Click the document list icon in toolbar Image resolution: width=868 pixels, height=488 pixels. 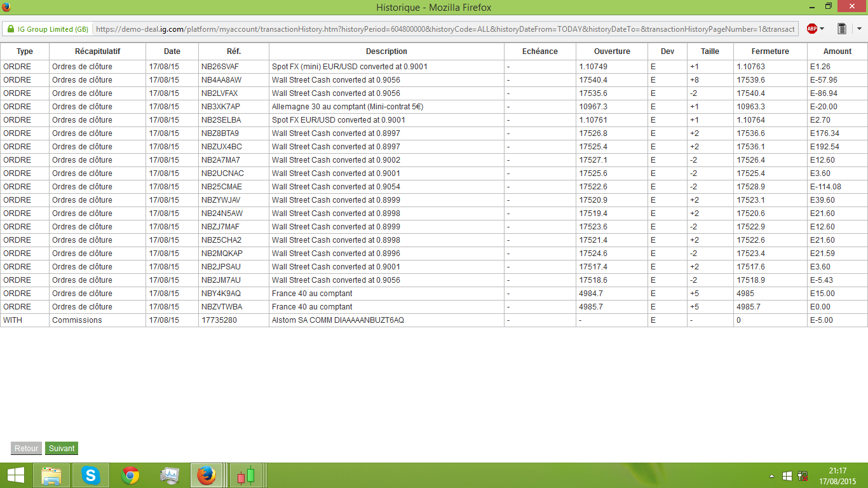point(842,29)
